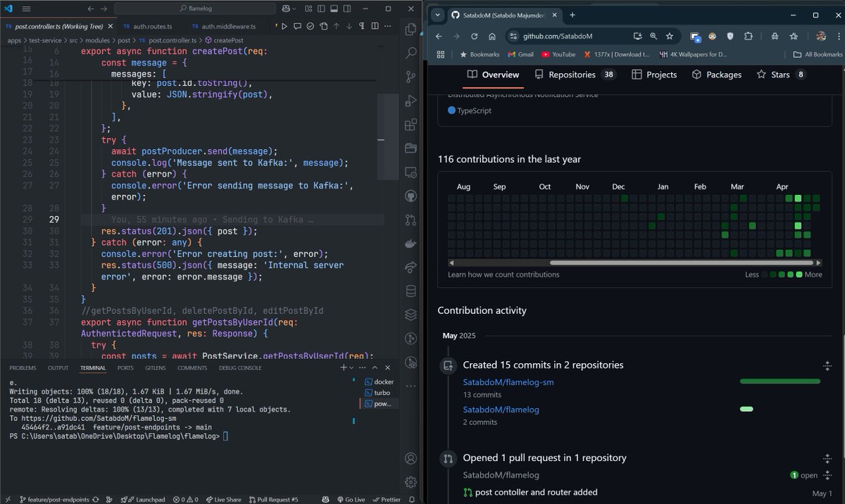Open YouTube bookmark
This screenshot has width=845, height=504.
(558, 54)
